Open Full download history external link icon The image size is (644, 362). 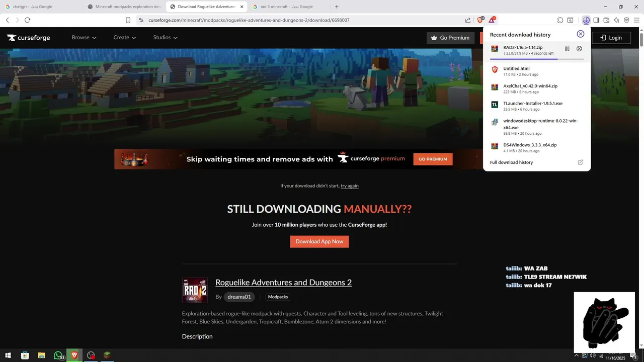(580, 162)
